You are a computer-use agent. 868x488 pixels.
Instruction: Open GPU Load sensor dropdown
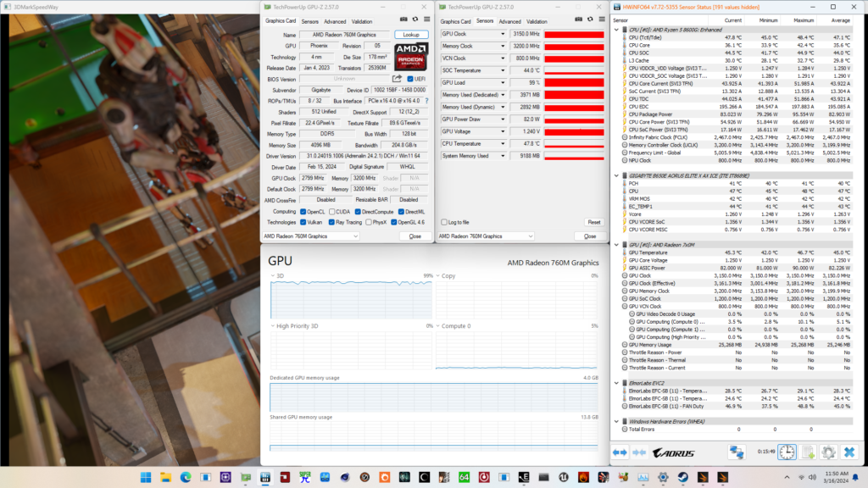tap(503, 82)
